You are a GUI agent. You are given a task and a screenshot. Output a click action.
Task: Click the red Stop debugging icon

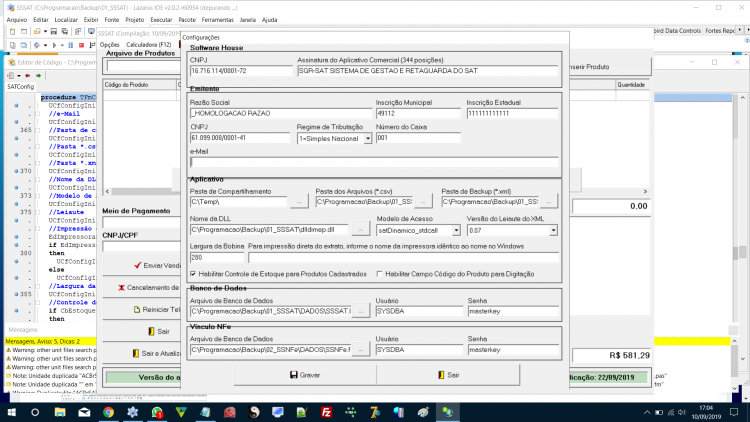pos(81,45)
